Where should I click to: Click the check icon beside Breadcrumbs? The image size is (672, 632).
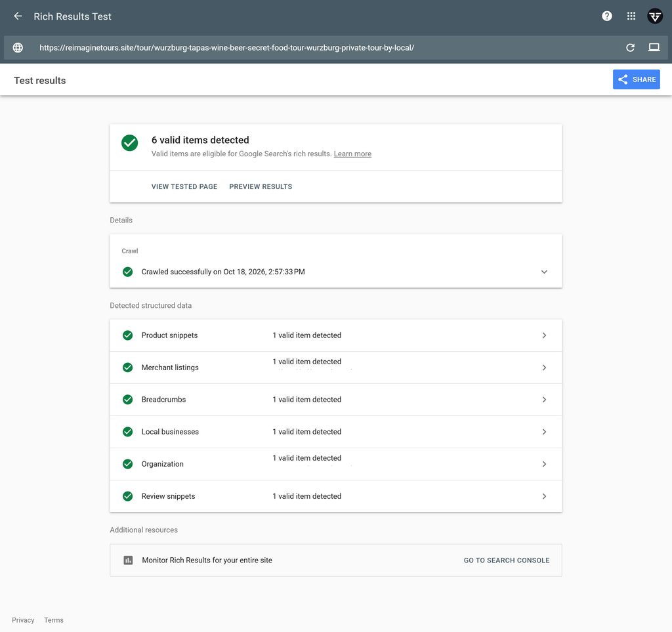pos(128,400)
